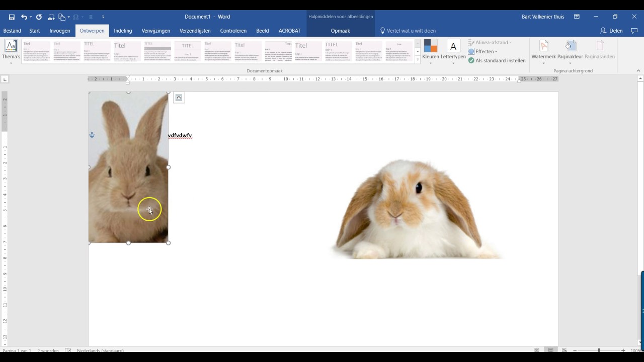Open ribbon display options icon
Viewport: 644px width, 362px height.
click(x=577, y=17)
